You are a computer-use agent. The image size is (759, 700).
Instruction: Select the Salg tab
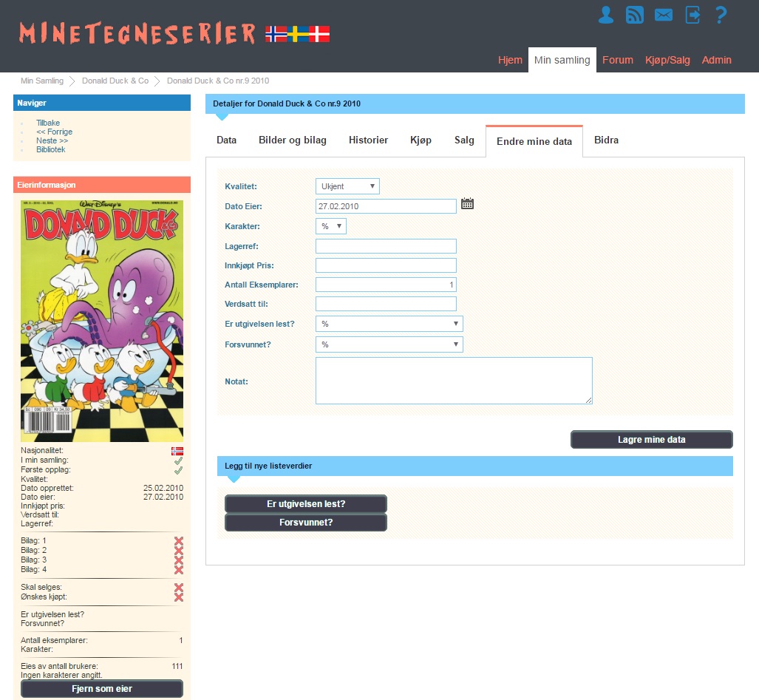[464, 140]
